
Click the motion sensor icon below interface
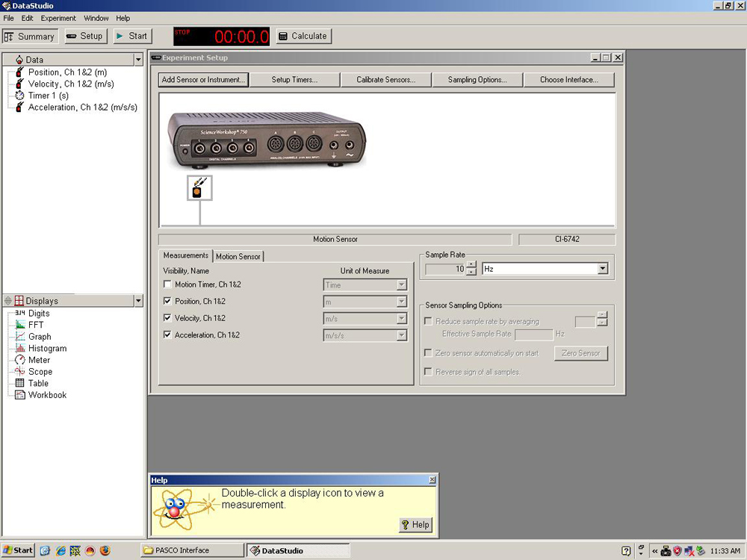click(x=199, y=188)
